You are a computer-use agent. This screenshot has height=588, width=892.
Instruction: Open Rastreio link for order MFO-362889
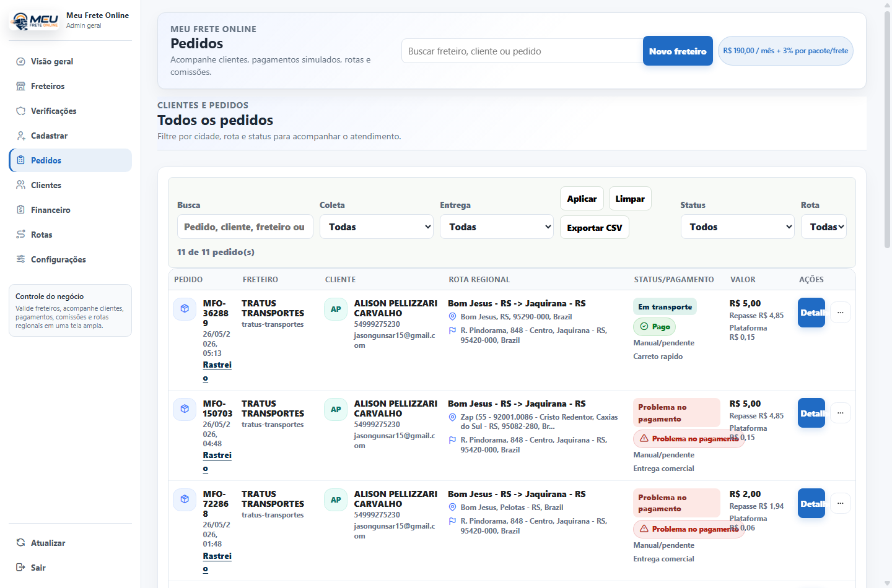pos(217,371)
